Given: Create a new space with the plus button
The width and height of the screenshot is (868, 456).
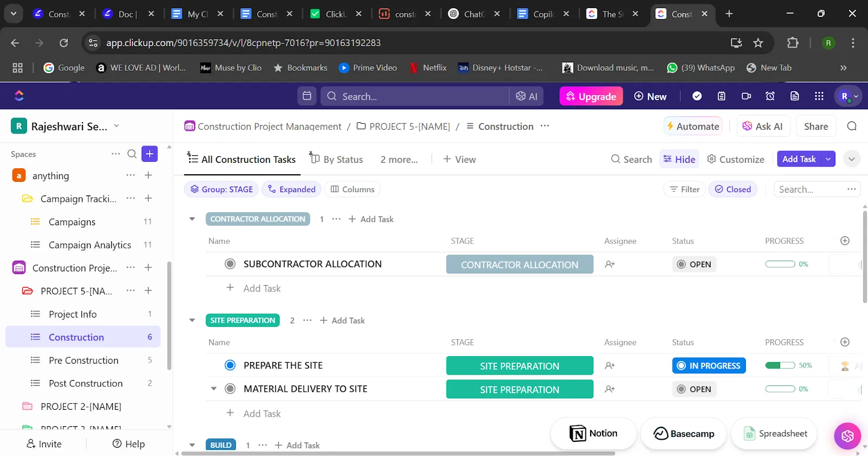Looking at the screenshot, I should 150,154.
